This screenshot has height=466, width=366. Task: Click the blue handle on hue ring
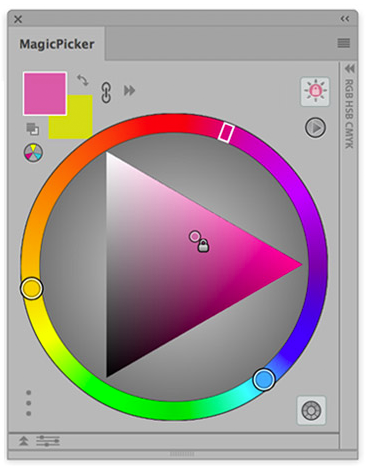point(264,379)
